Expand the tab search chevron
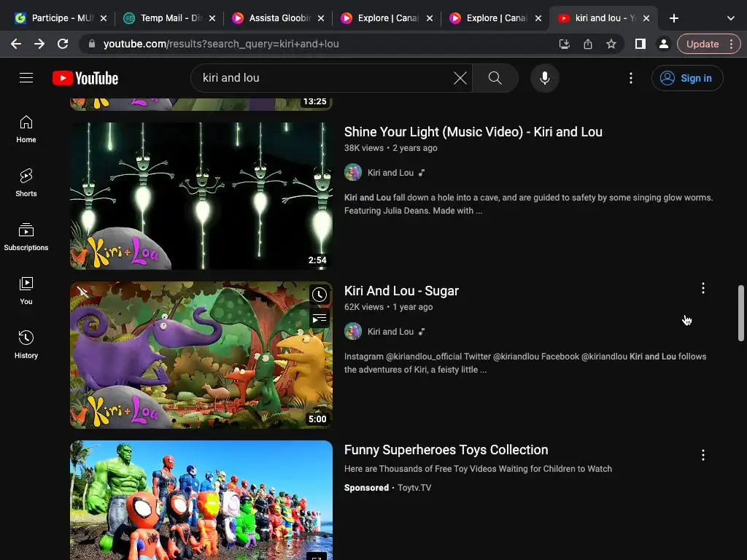The width and height of the screenshot is (747, 560). coord(730,18)
